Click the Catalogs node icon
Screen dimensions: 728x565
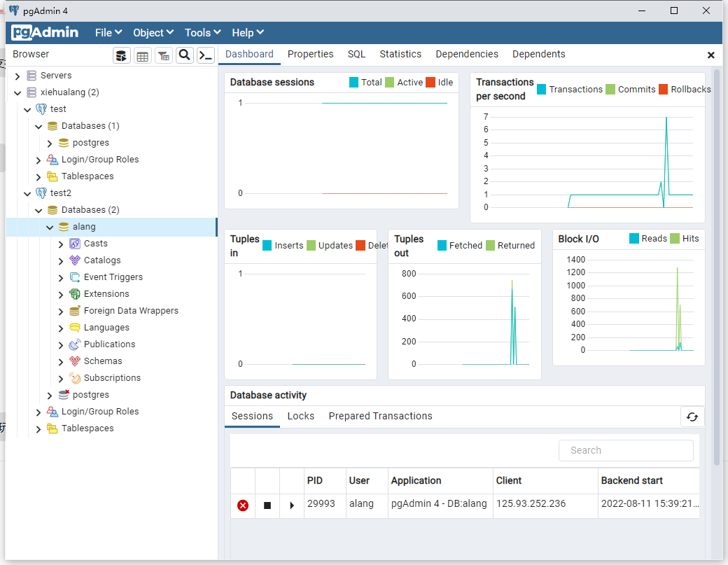[75, 260]
